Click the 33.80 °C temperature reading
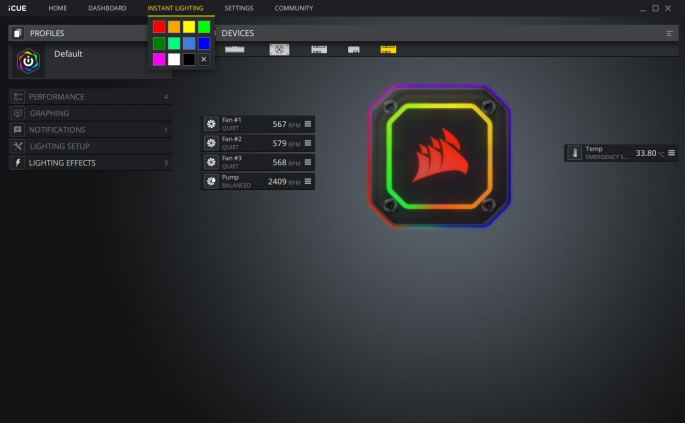 [x=650, y=153]
